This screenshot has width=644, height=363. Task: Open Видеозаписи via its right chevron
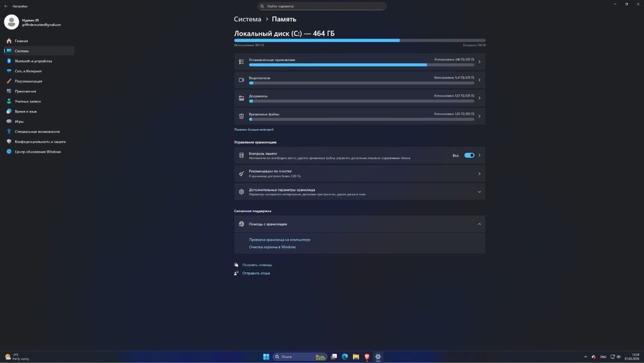point(479,80)
